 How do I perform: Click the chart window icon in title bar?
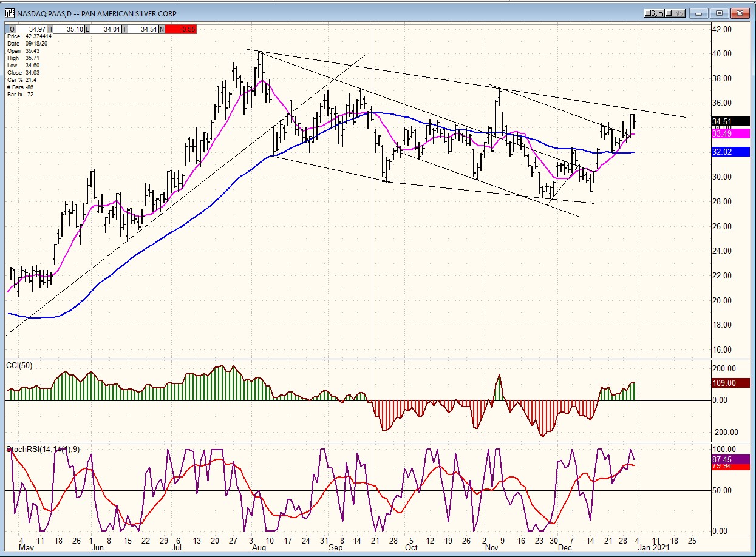[x=10, y=13]
